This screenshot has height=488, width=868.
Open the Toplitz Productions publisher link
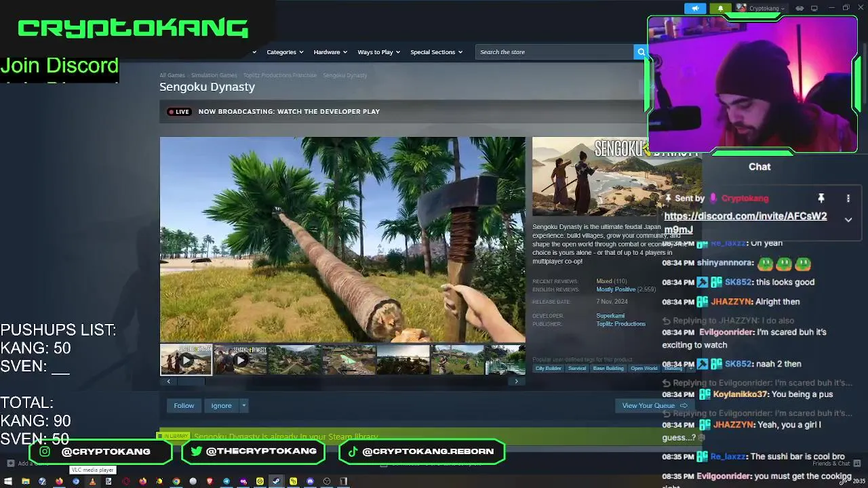[x=620, y=324]
